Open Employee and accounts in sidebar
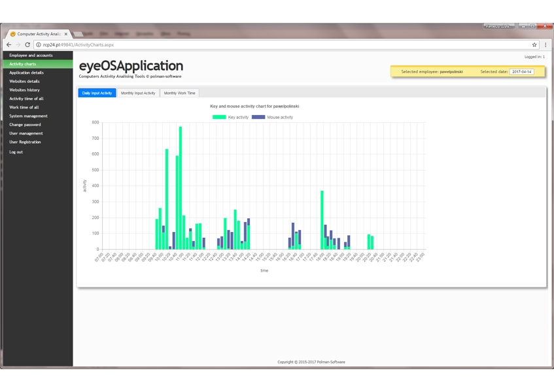This screenshot has height=392, width=554. 31,56
